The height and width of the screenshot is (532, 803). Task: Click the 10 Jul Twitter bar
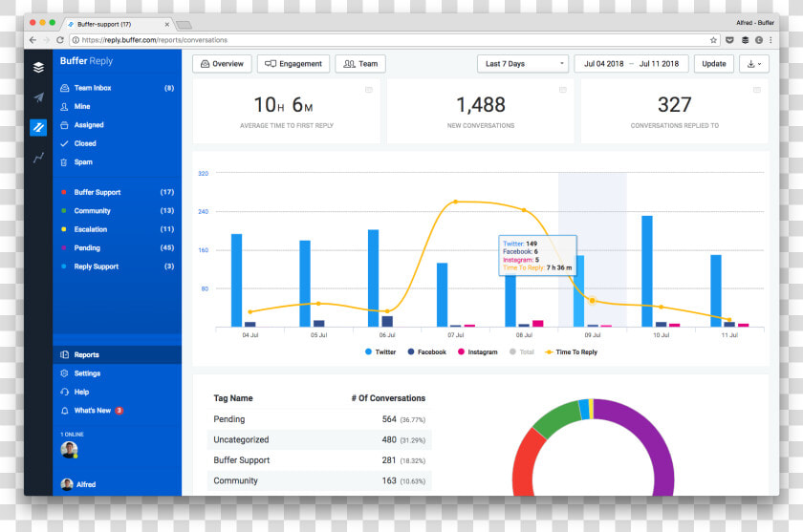click(x=647, y=271)
